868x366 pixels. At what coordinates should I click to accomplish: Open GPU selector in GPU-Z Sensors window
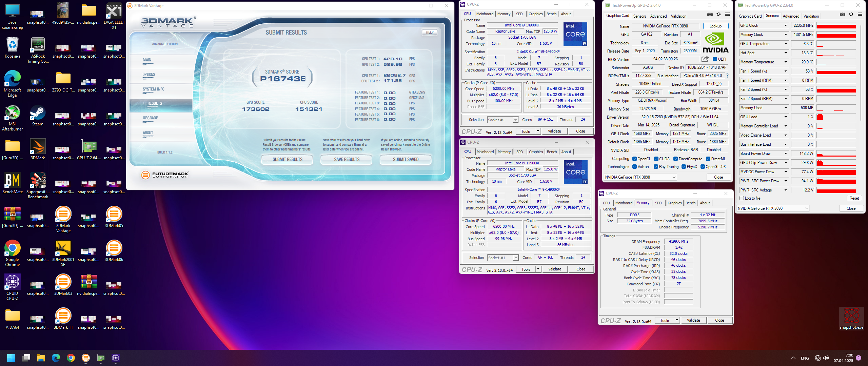coord(773,208)
